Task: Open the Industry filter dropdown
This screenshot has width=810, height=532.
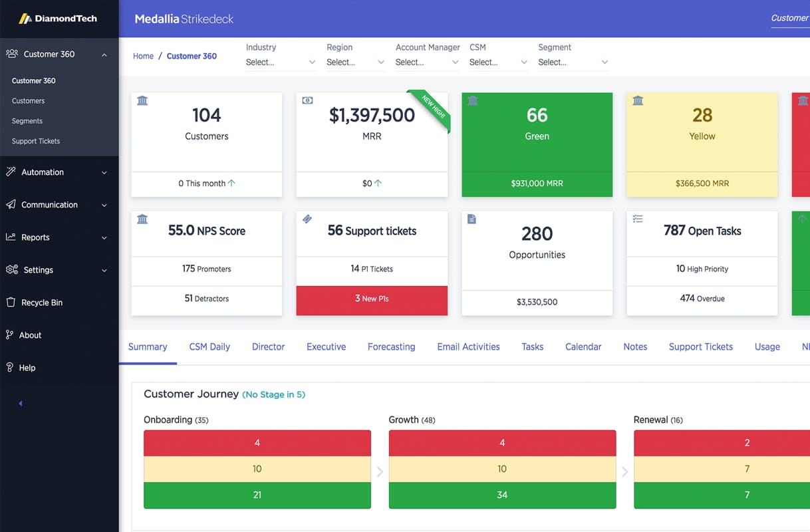Action: click(x=281, y=62)
